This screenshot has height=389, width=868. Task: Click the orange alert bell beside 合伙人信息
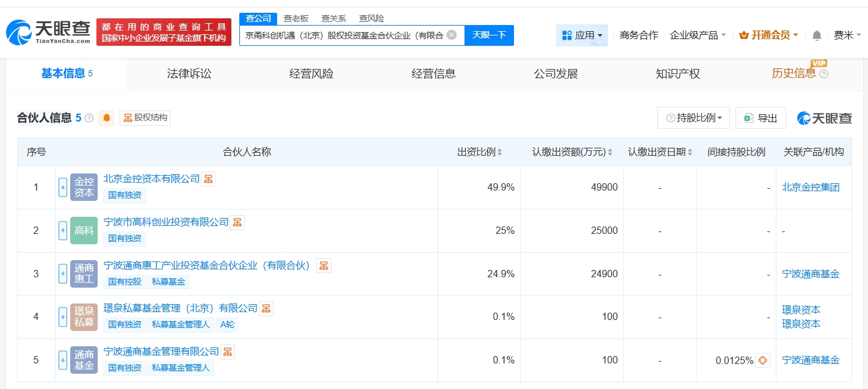click(x=107, y=118)
